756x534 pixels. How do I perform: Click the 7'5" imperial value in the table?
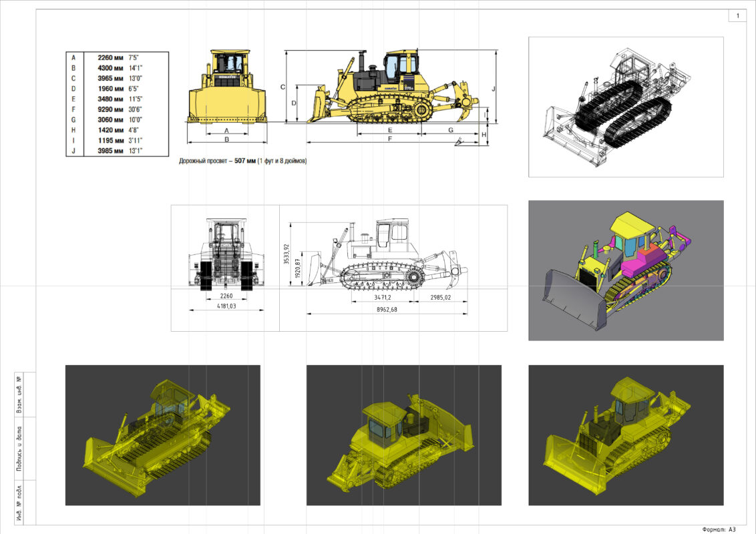tap(134, 58)
